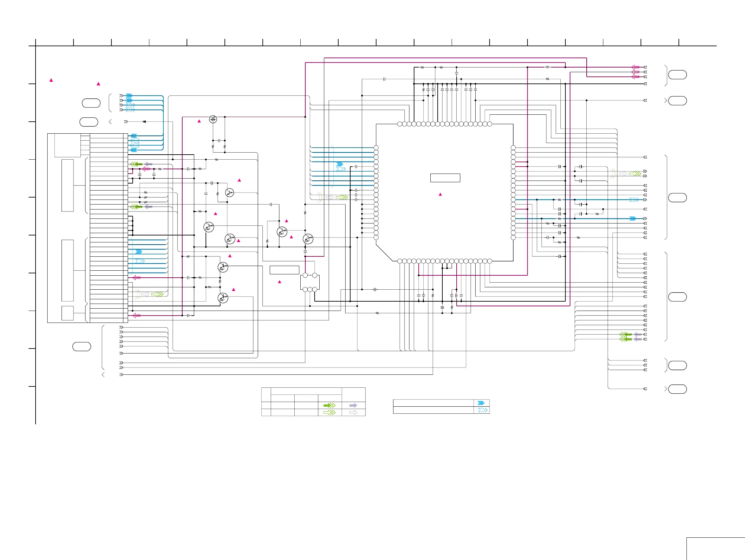Click the rounded capsule at the lower-left of the schematic
Screen dimensions: 745x560
(82, 347)
